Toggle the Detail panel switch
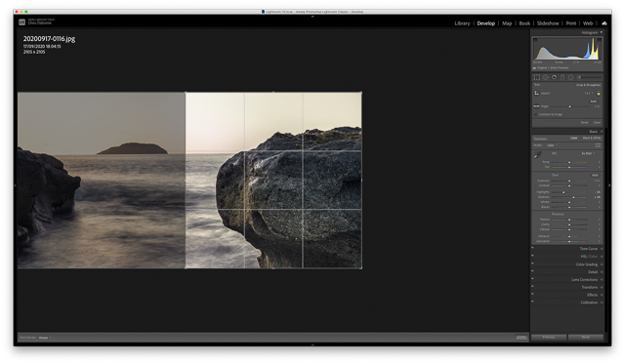 [x=532, y=271]
